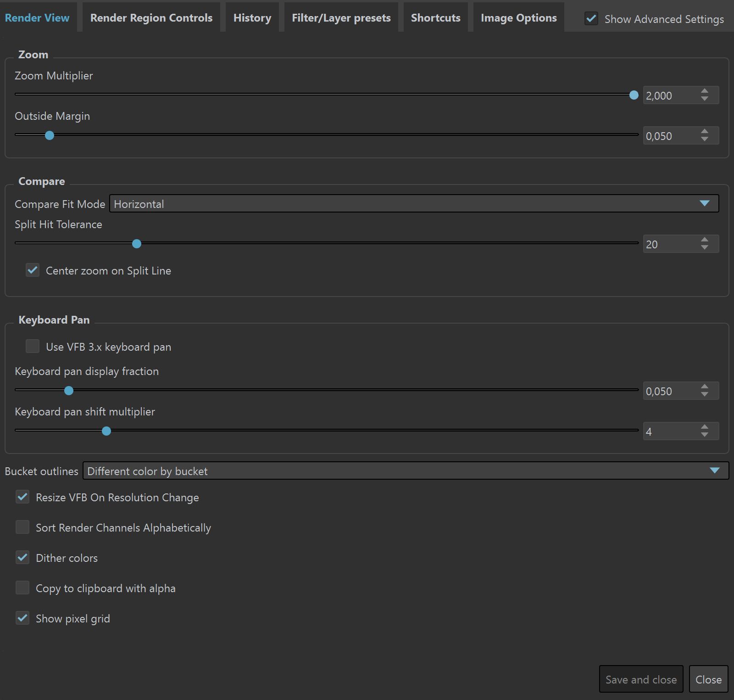Image resolution: width=734 pixels, height=700 pixels.
Task: Open the Filter/Layer presets tab
Action: 341,18
